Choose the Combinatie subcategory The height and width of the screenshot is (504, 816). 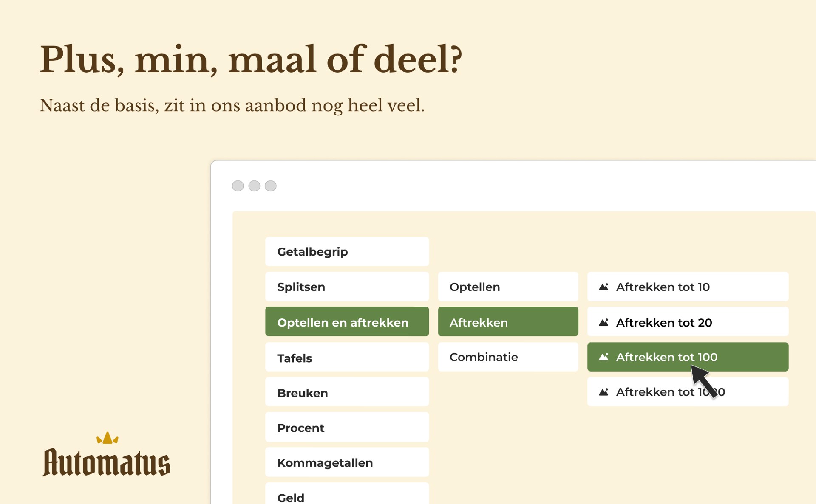click(508, 357)
